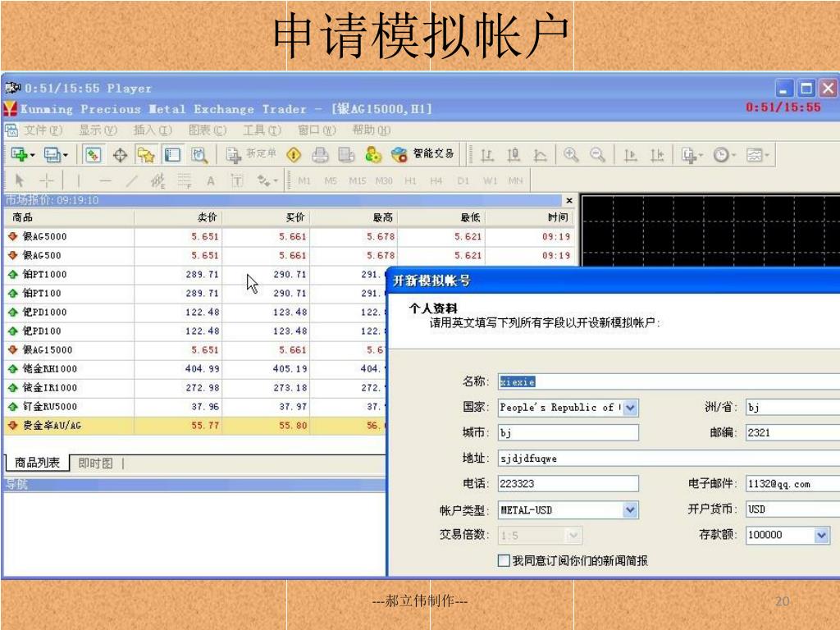Screen dimensions: 840x630
Task: Open the 窗口(W) menu
Action: (317, 130)
